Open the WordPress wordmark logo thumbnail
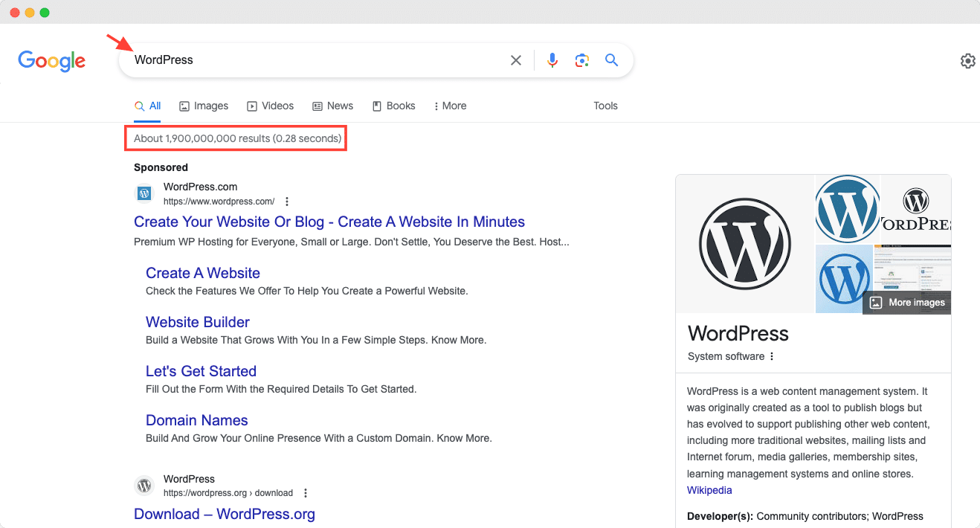 pos(916,209)
